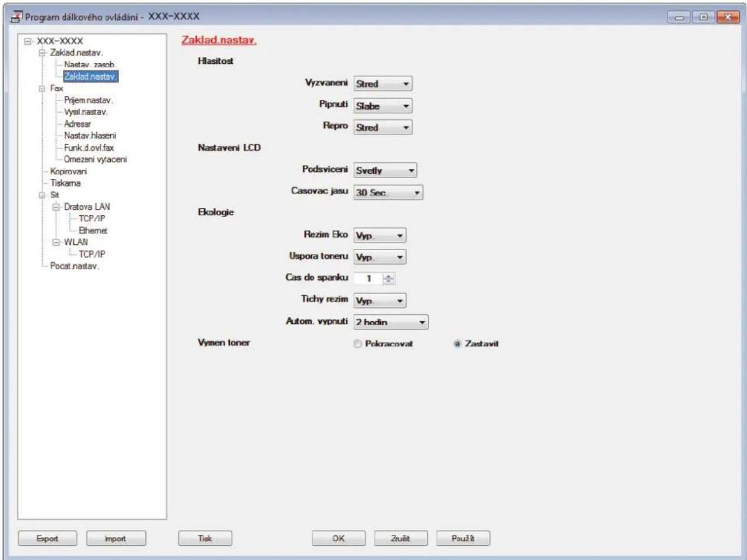The image size is (747, 560).
Task: Select Tiskarna in tree
Action: [x=65, y=183]
